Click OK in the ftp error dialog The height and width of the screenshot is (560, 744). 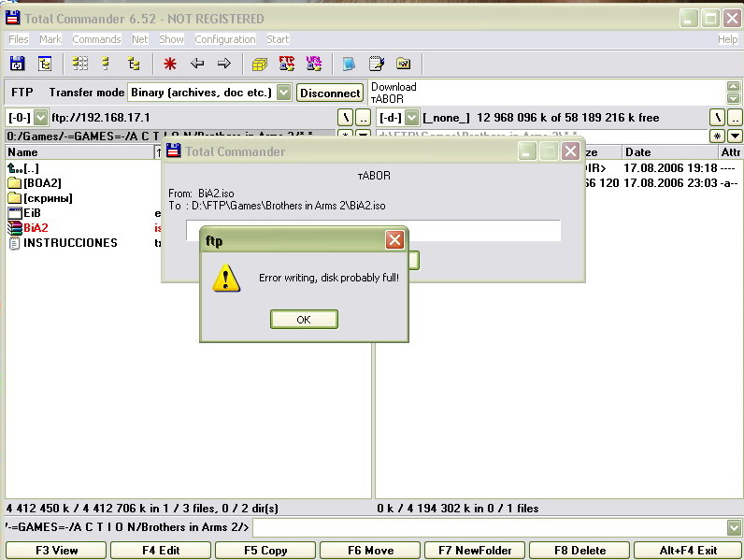(x=304, y=320)
